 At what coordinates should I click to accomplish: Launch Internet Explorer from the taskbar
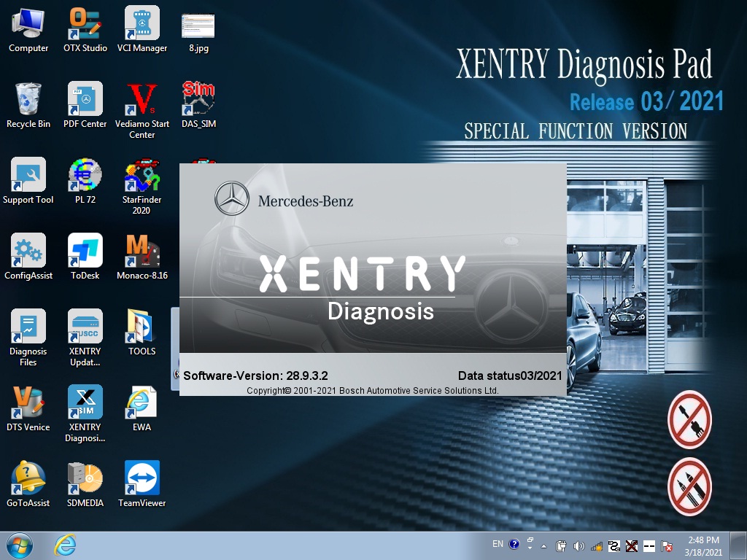(65, 545)
